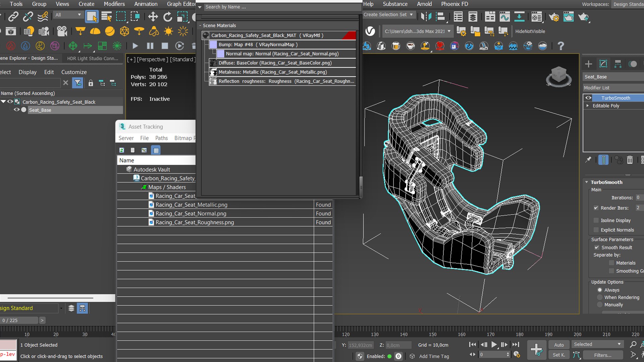
Task: Click the Filters... button
Action: pyautogui.click(x=603, y=355)
